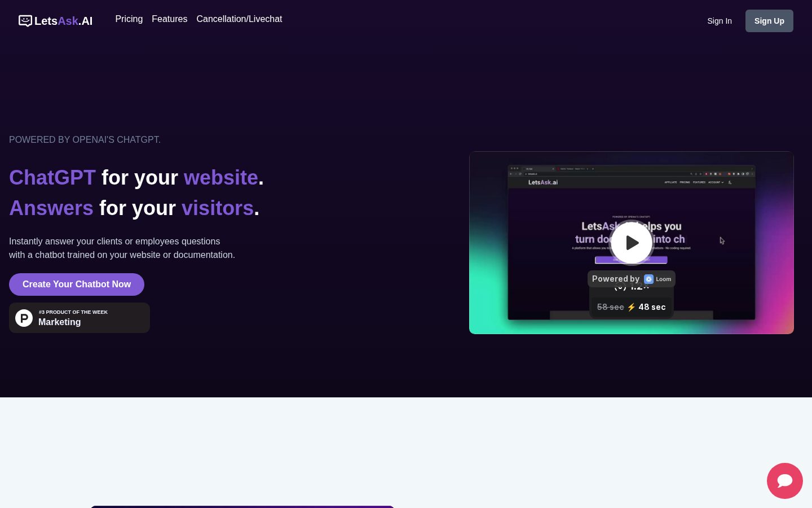Click the Loom logo icon in video

point(648,279)
